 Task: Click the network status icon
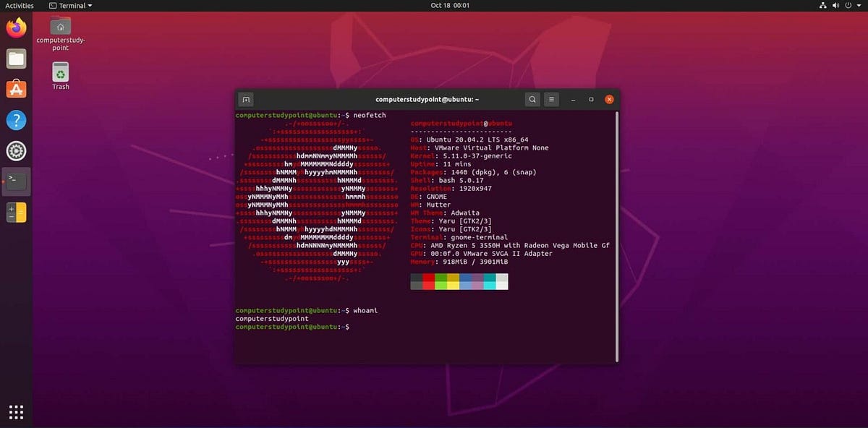823,5
